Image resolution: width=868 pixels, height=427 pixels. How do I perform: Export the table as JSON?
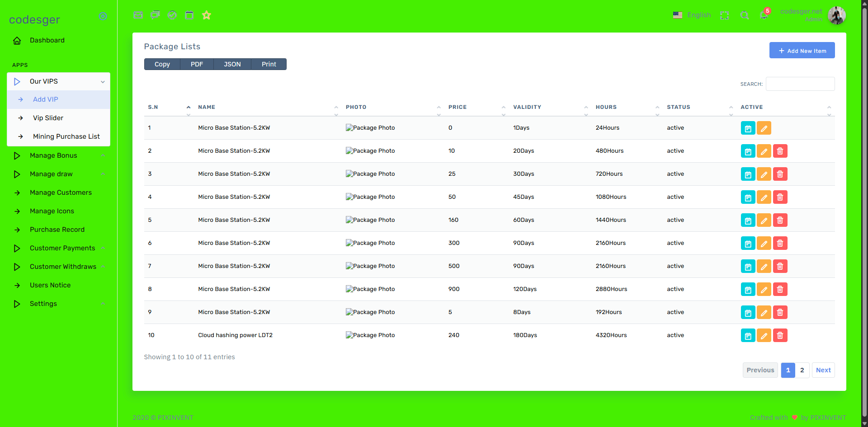tap(232, 64)
